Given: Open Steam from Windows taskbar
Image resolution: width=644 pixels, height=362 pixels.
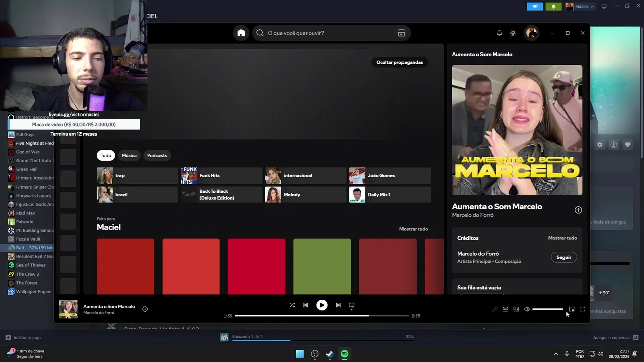Looking at the screenshot, I should [330, 354].
